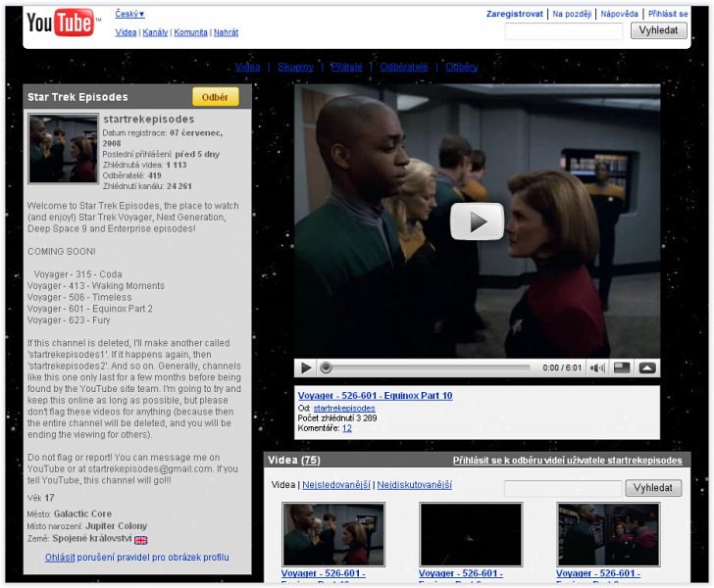The image size is (714, 588).
Task: Select the Odběry channel tab
Action: pyautogui.click(x=461, y=67)
